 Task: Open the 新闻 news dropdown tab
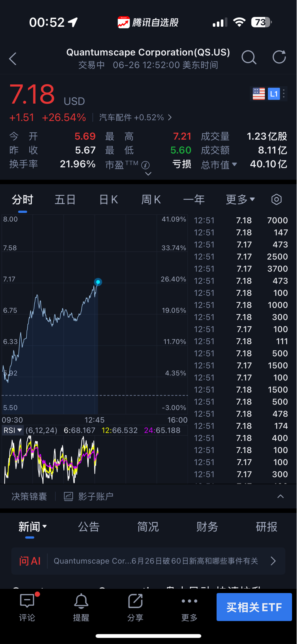[33, 527]
